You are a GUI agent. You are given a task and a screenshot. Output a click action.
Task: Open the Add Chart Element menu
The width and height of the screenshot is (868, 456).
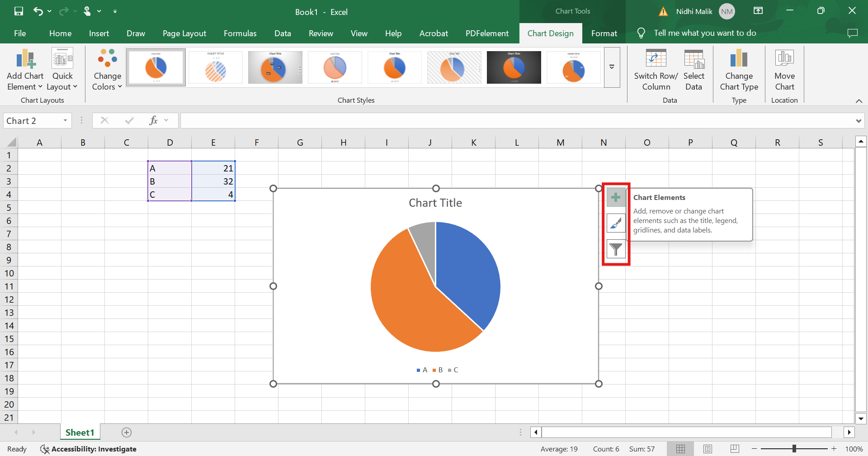tap(25, 70)
